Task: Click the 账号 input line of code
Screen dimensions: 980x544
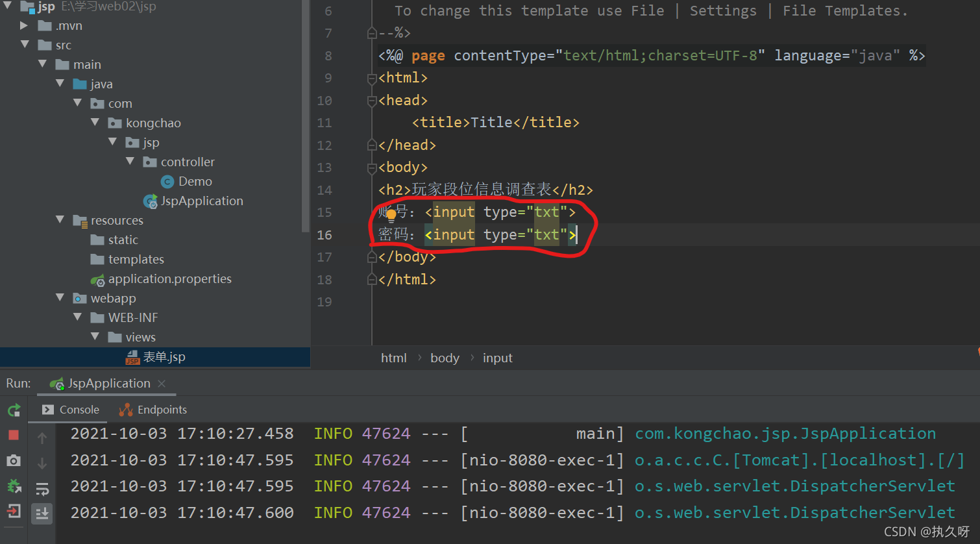Action: point(477,212)
